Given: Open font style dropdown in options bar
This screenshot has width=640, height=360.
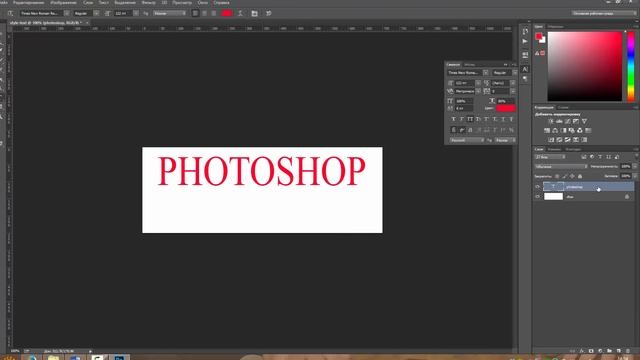Looking at the screenshot, I should point(96,13).
